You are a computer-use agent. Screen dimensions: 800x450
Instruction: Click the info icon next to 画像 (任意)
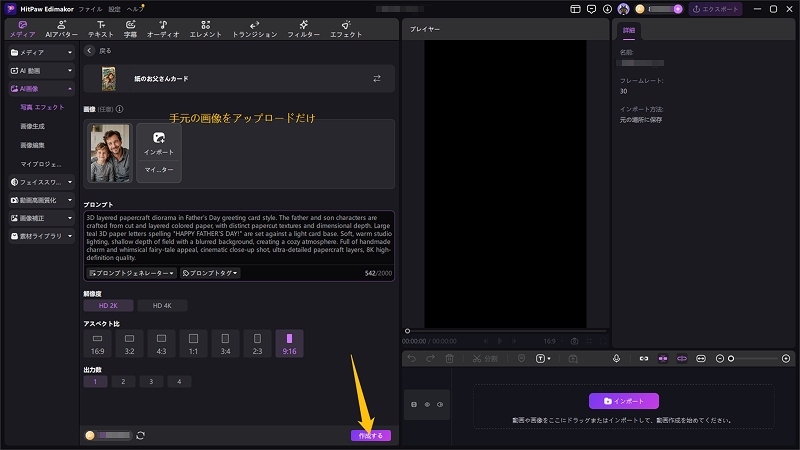coord(119,109)
